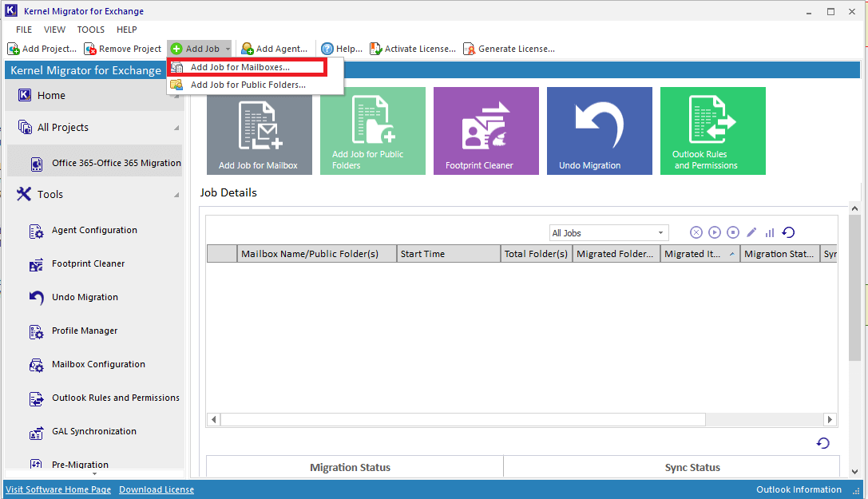This screenshot has height=499, width=868.
Task: Open the Add Job for Public Folders tile
Action: [373, 131]
